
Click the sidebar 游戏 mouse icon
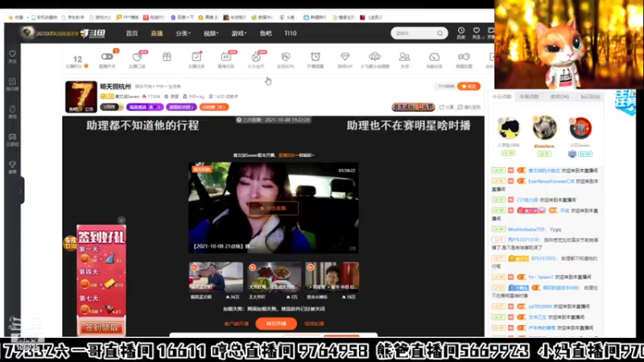[x=12, y=112]
